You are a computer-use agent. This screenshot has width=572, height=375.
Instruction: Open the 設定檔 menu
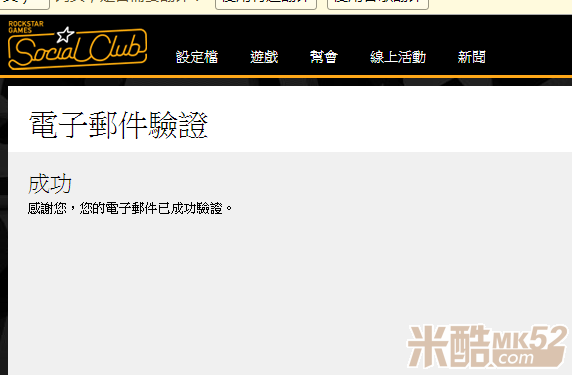tap(197, 57)
